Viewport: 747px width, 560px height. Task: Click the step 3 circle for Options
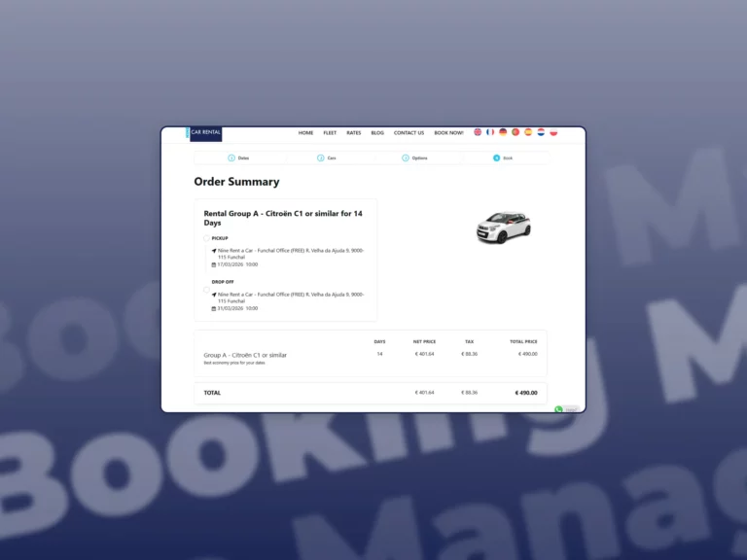coord(406,158)
